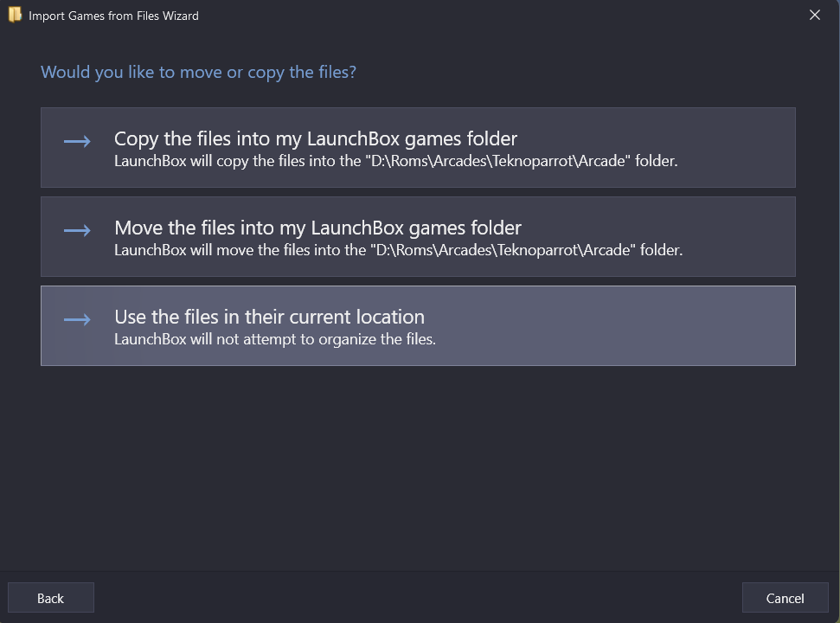The height and width of the screenshot is (623, 840).
Task: Click the Teknoparrot\Arcade path in the move option
Action: point(563,250)
